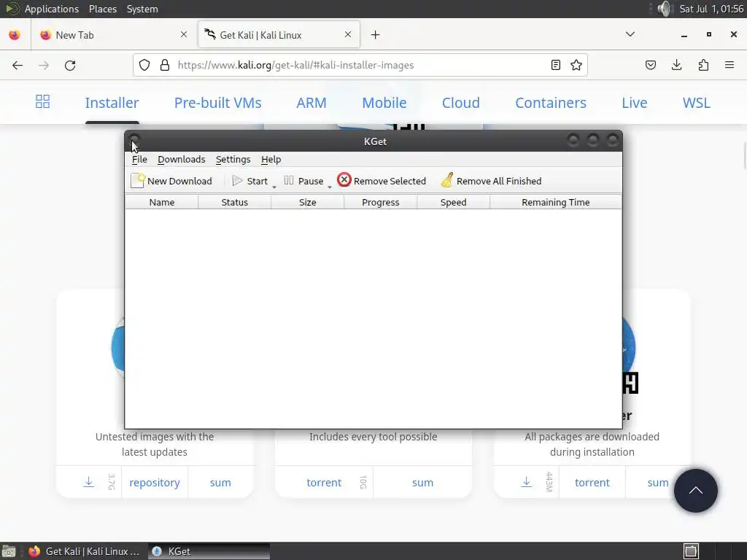
Task: Open the Firefox extensions icon
Action: click(703, 65)
